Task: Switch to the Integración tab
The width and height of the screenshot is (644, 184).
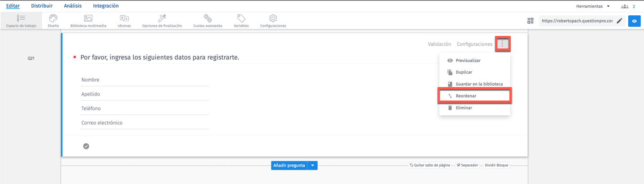Action: point(106,6)
